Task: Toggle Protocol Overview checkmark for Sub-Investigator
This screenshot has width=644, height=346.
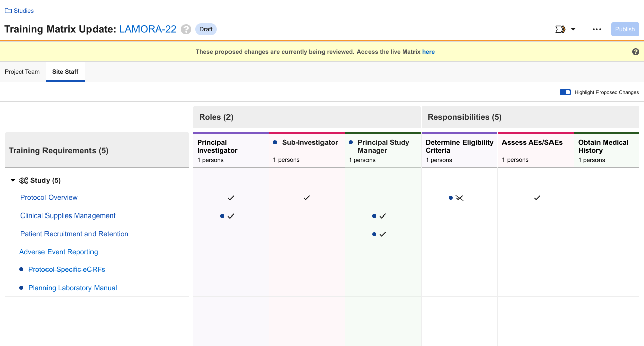Action: [x=306, y=197]
